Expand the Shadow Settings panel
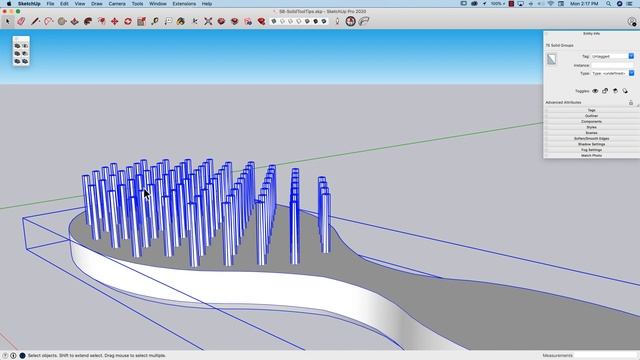Screen dimensions: 640x360 (x=591, y=144)
